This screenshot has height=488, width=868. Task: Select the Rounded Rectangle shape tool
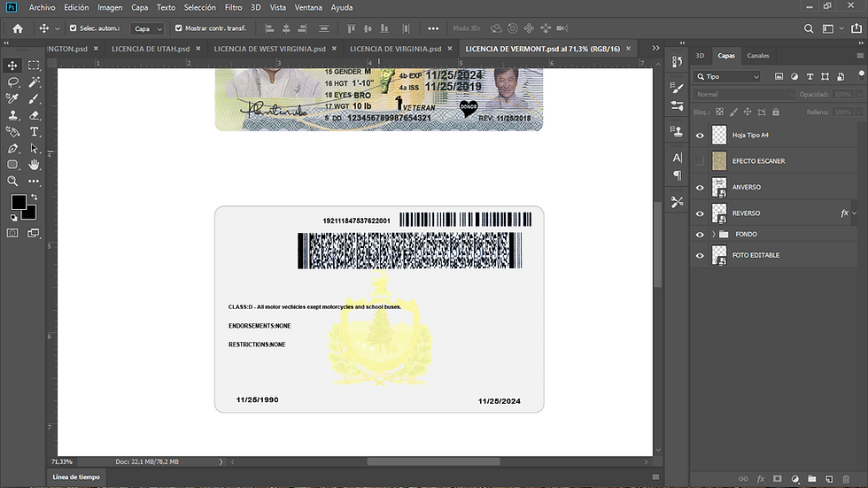[12, 165]
